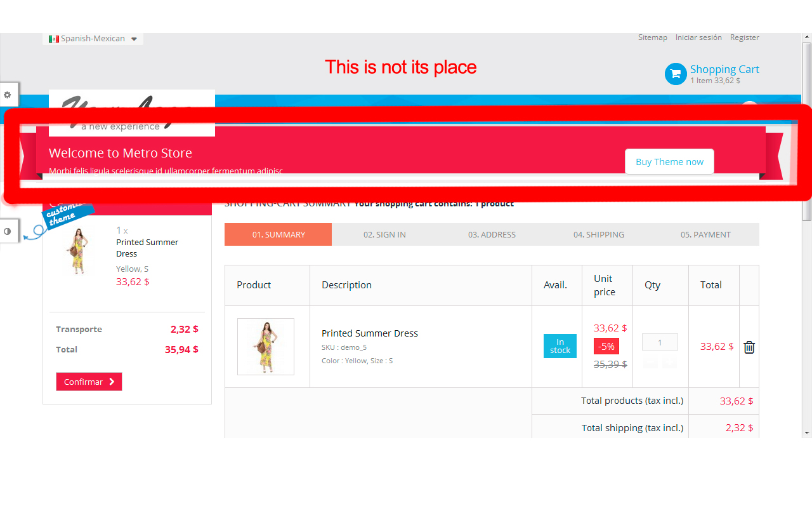
Task: Click the Transporte cost 2,32 $
Action: tap(184, 329)
